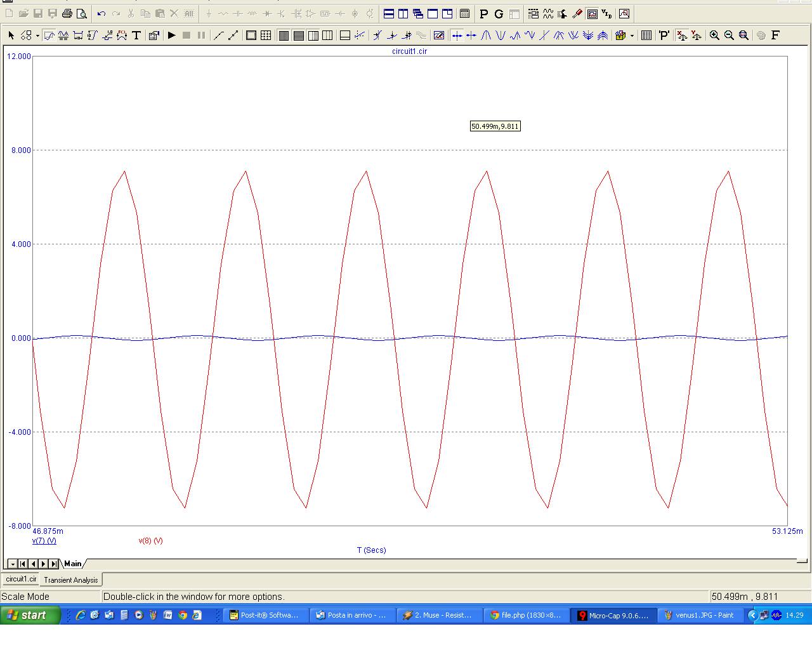Image resolution: width=812 pixels, height=650 pixels.
Task: Undo the last action
Action: [101, 13]
